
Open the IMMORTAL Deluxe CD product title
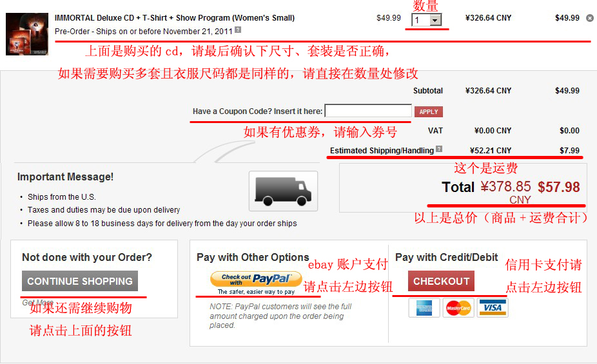pos(175,18)
